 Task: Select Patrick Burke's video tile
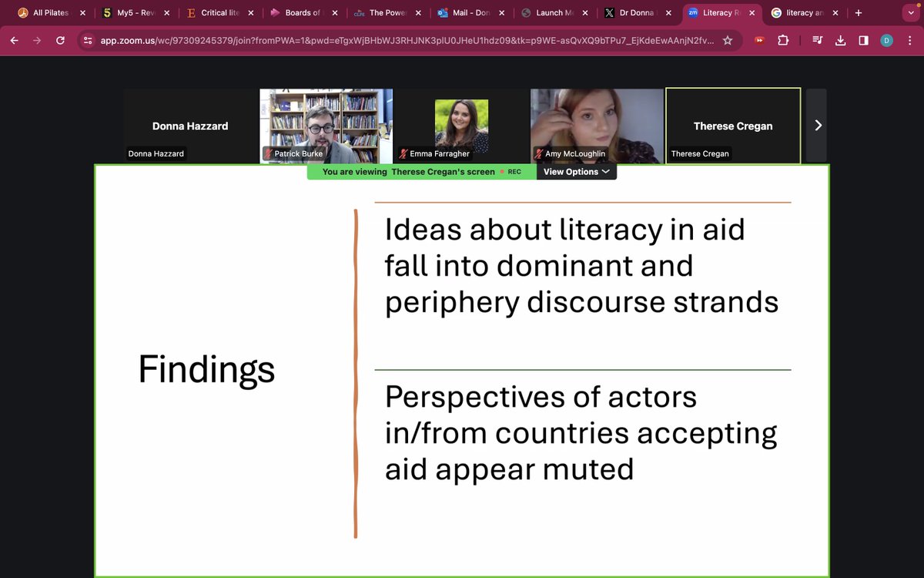(x=326, y=126)
